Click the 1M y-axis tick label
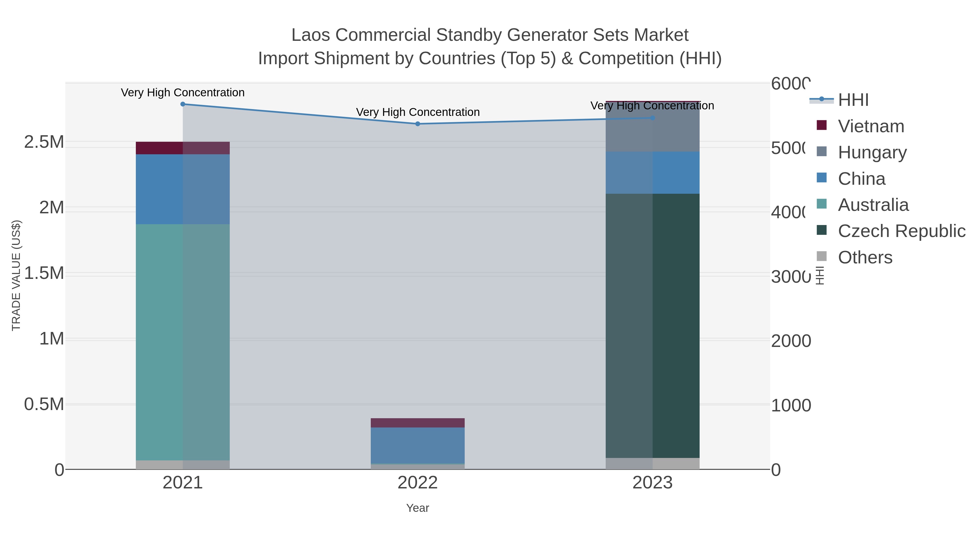 [x=52, y=338]
